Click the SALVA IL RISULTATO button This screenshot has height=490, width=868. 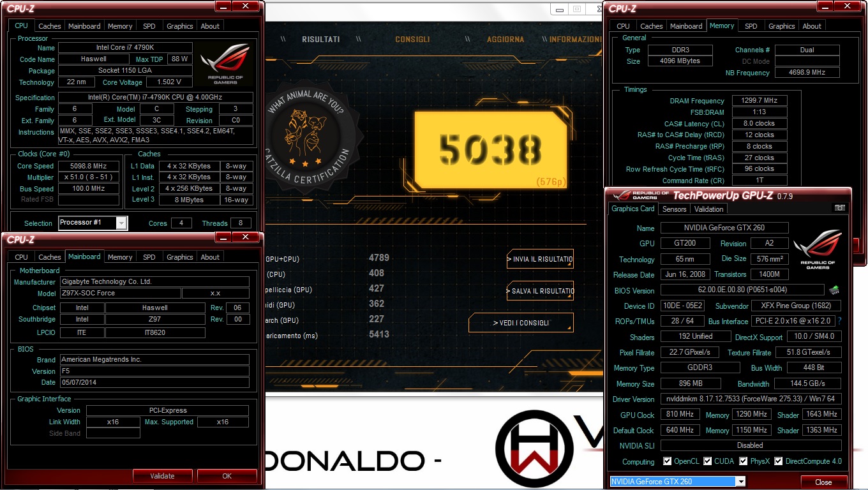tap(540, 291)
